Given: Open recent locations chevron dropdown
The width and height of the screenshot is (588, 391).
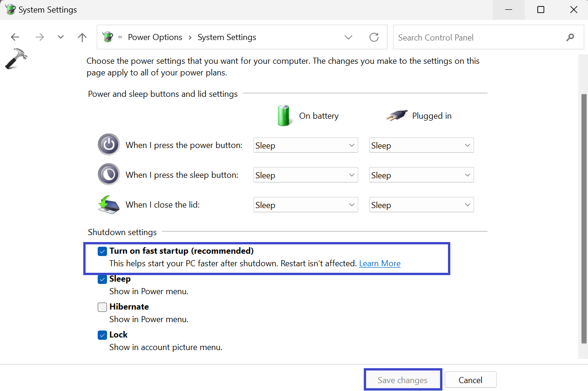Looking at the screenshot, I should tap(60, 38).
